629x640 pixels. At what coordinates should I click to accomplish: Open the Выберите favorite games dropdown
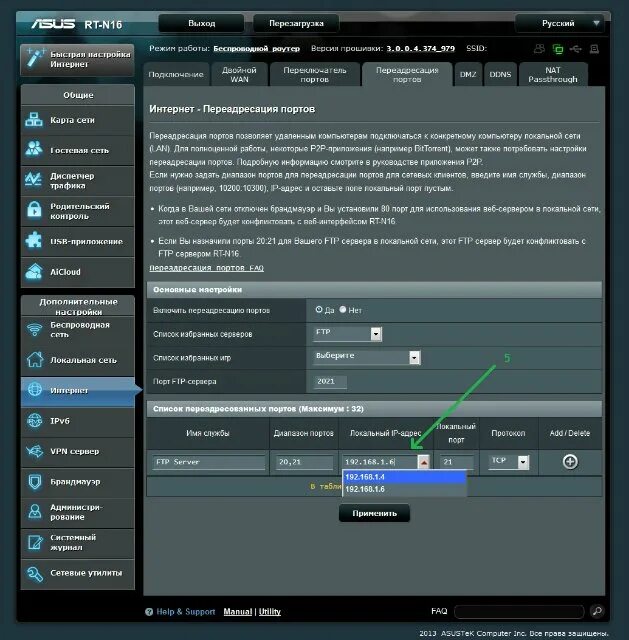point(367,357)
